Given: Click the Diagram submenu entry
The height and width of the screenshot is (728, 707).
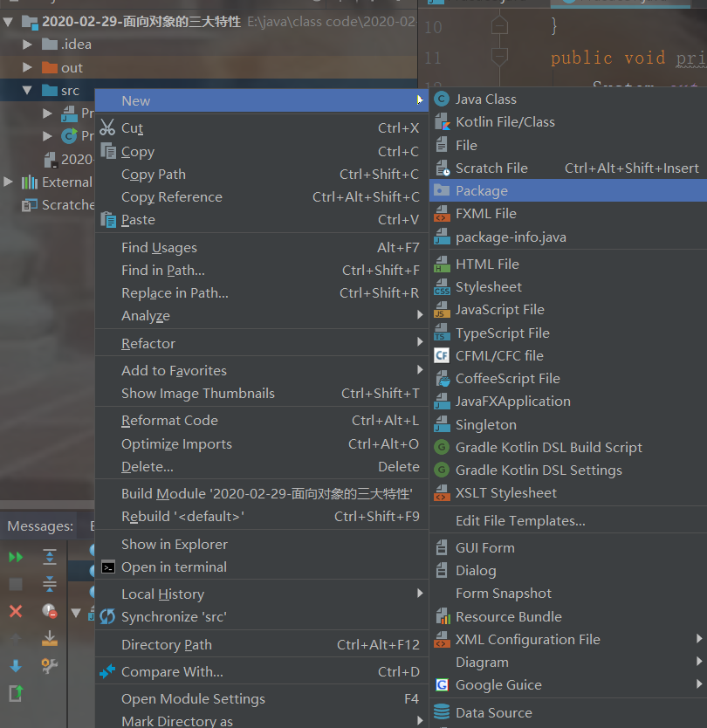Looking at the screenshot, I should coord(568,662).
